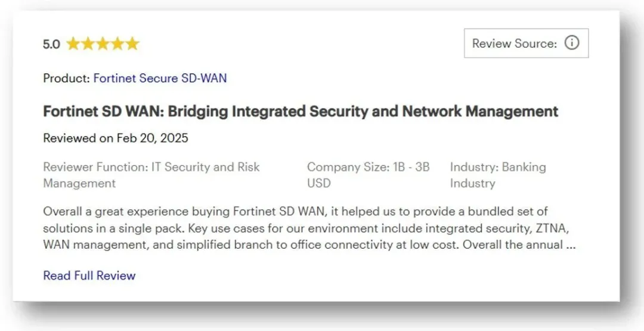Click the USD text under Company Size
This screenshot has height=331, width=644.
(x=318, y=183)
